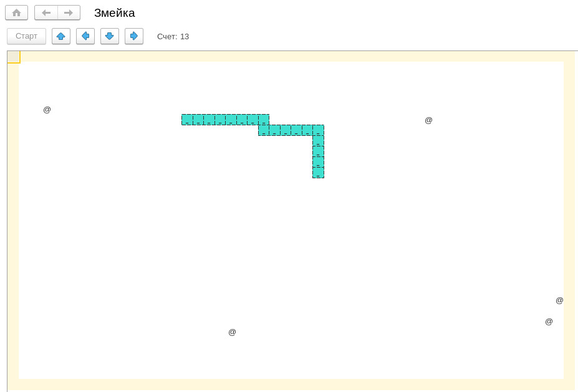
Task: Select the highlighted top-left corner cell
Action: click(x=14, y=57)
